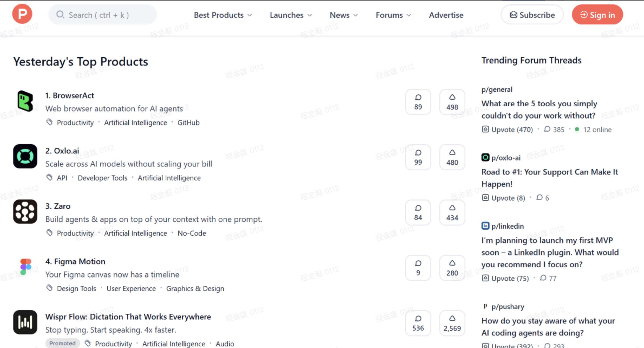Screen dimensions: 644x348
Task: Open the 2. Oxlo.ai product title
Action: pyautogui.click(x=62, y=151)
